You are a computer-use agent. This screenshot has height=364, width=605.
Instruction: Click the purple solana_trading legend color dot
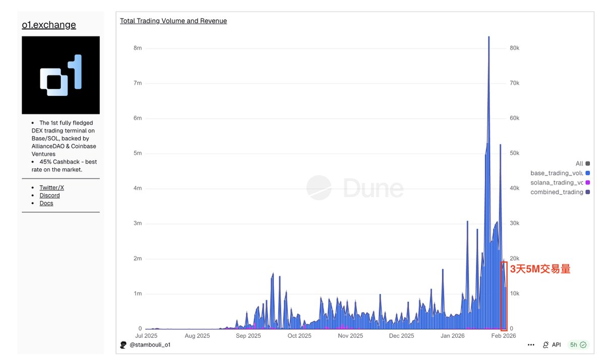[587, 183]
